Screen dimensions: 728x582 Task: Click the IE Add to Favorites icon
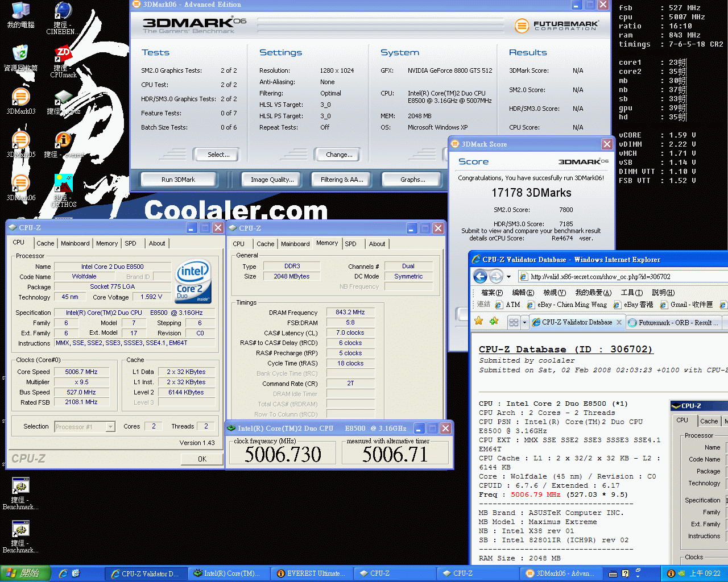coord(494,322)
